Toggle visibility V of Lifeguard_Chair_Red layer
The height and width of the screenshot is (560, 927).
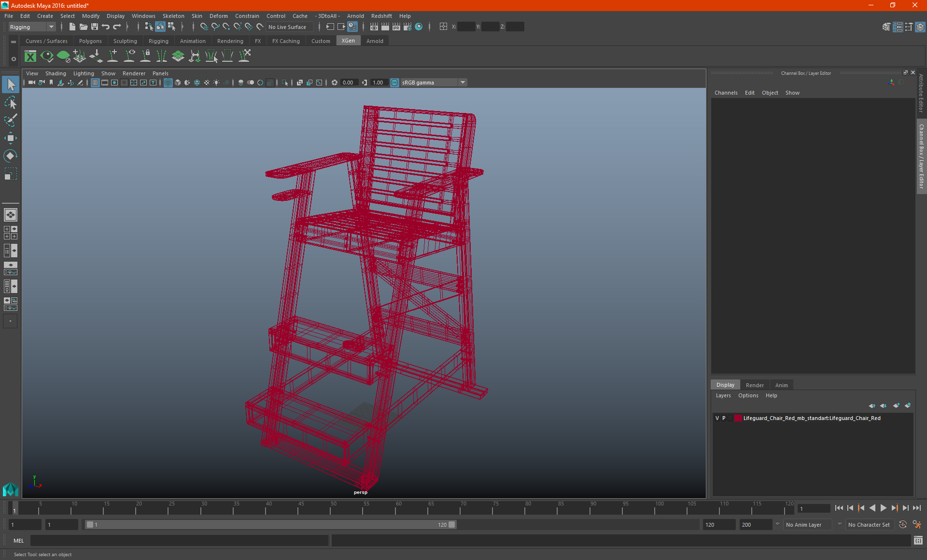pos(716,418)
